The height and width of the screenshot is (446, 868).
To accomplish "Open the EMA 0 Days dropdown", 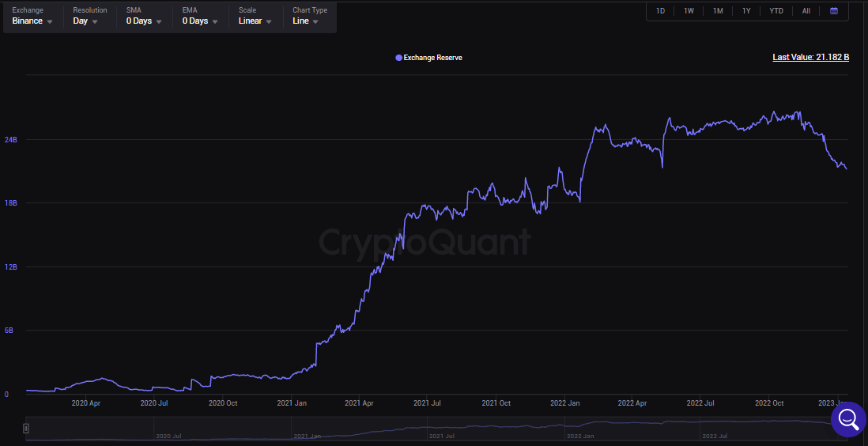I will click(x=199, y=21).
